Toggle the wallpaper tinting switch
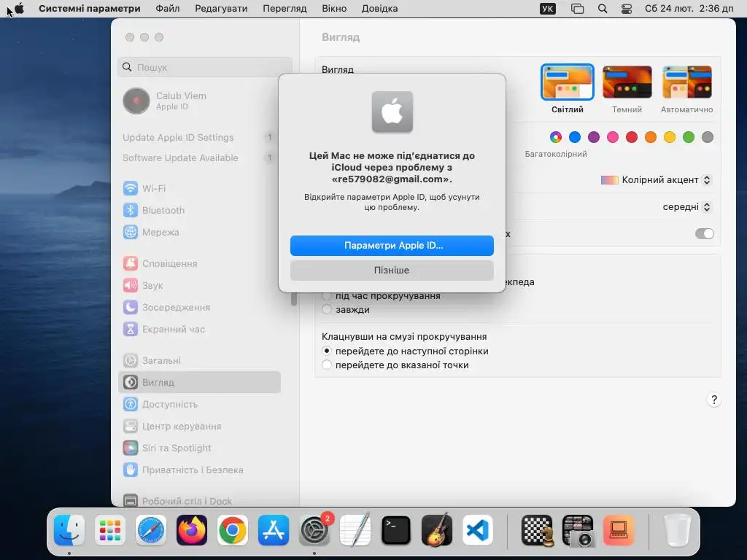The height and width of the screenshot is (560, 747). pos(705,234)
